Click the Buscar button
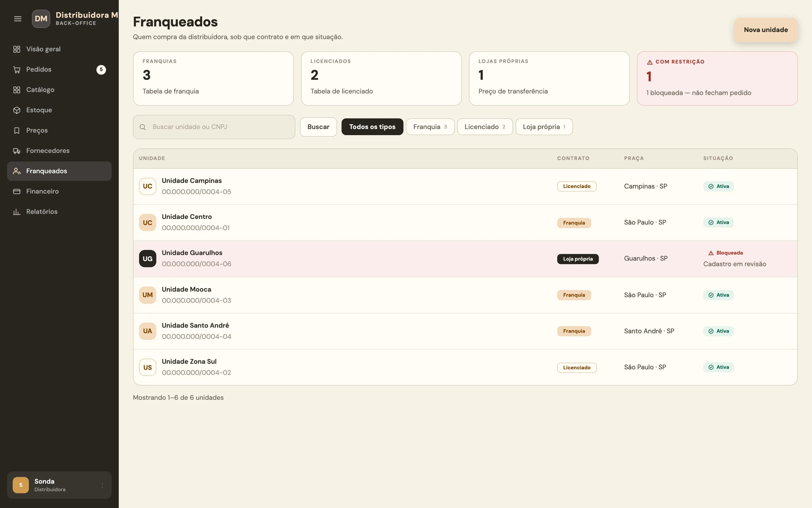 [318, 127]
